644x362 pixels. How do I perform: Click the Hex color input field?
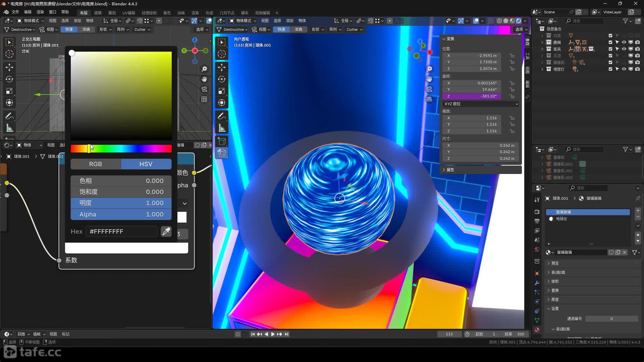tap(121, 232)
